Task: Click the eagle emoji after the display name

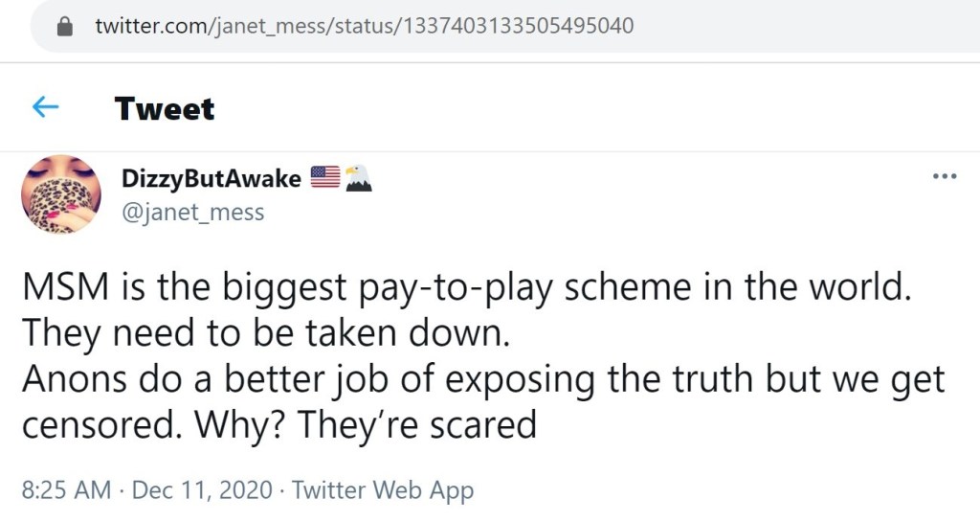Action: pos(358,177)
